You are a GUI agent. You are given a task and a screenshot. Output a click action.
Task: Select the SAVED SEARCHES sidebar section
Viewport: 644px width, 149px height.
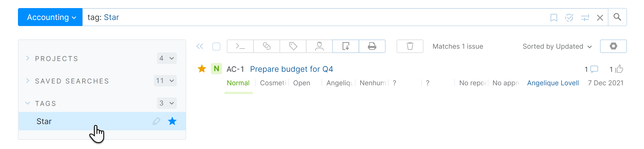coord(72,81)
